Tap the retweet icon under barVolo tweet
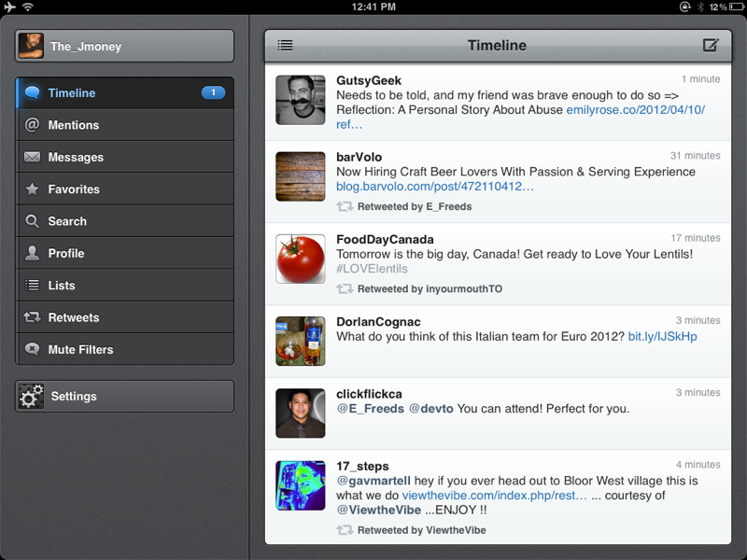 tap(345, 206)
